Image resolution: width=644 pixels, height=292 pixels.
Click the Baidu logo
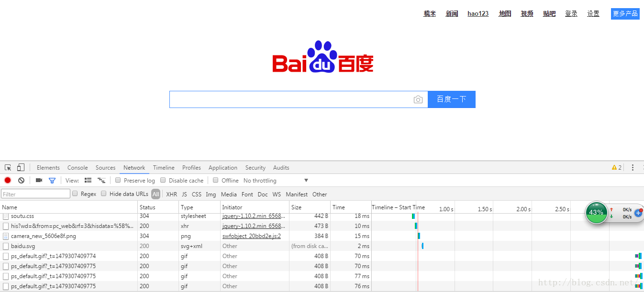[323, 57]
